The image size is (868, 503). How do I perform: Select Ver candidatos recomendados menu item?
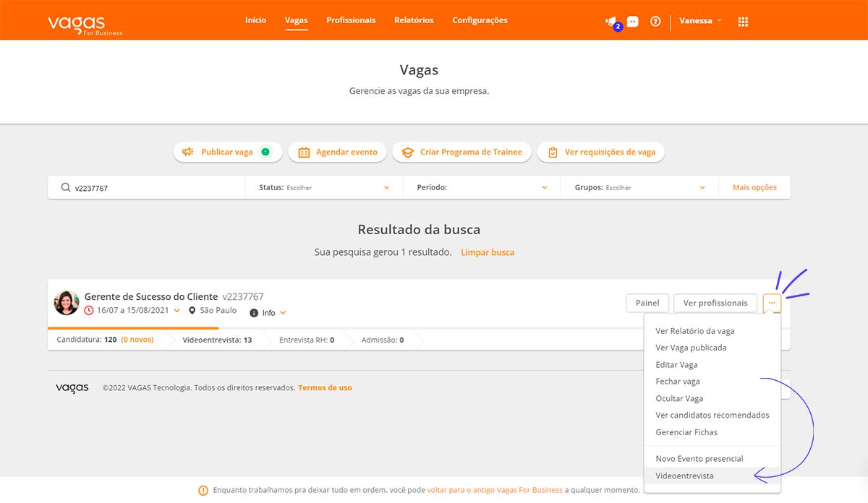[712, 416]
